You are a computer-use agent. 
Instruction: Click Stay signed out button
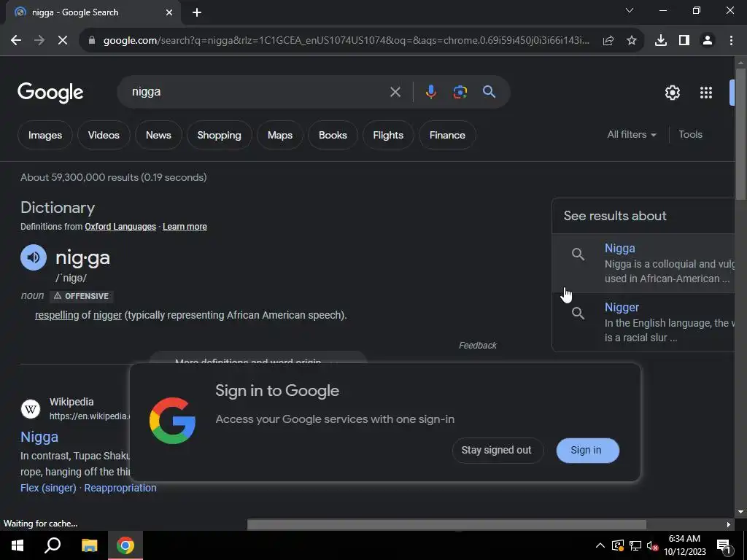(x=496, y=451)
